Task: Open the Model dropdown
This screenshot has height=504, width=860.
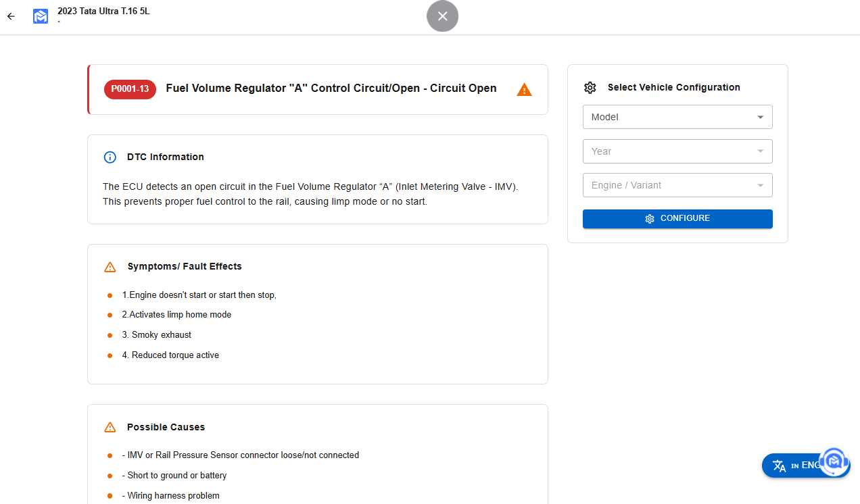Action: click(x=677, y=117)
